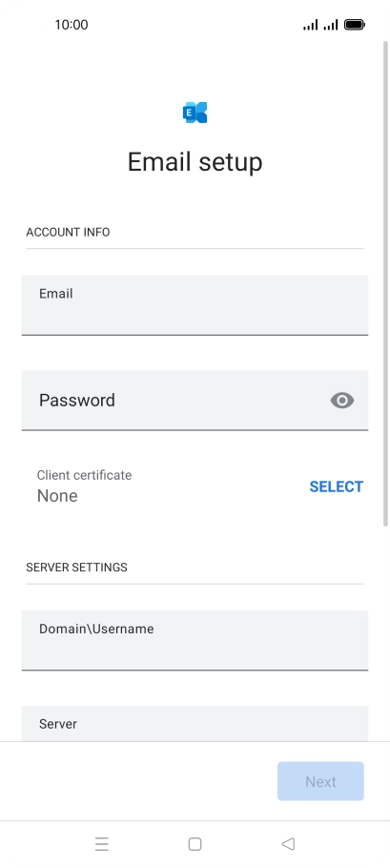Tap the first signal strength icon
390x868 pixels.
click(310, 25)
